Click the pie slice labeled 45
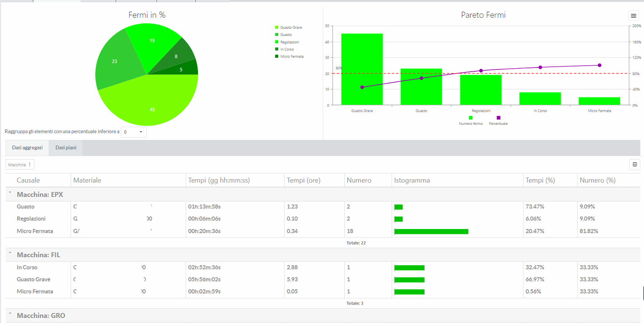 point(152,105)
